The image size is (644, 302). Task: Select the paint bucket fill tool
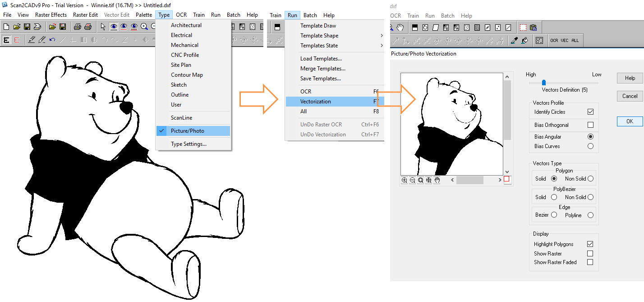tap(525, 40)
